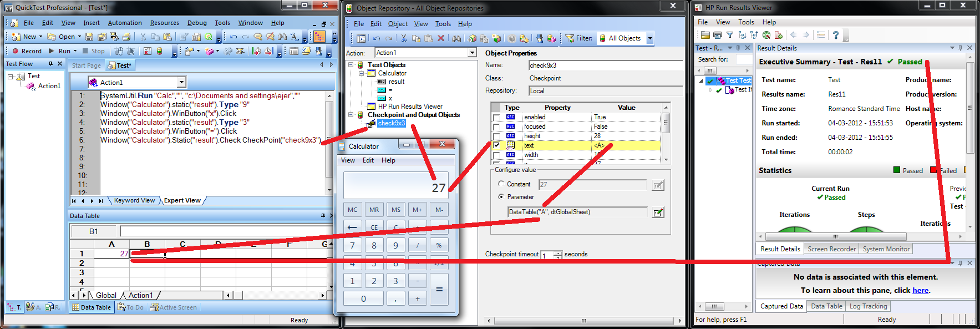Open the Automation menu in QuickTest
This screenshot has height=329, width=980.
click(x=125, y=23)
